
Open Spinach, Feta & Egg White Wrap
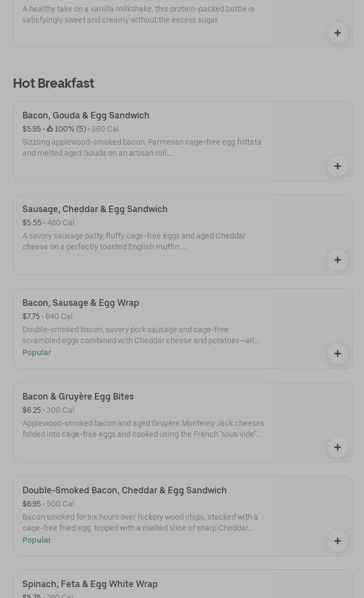pyautogui.click(x=90, y=584)
